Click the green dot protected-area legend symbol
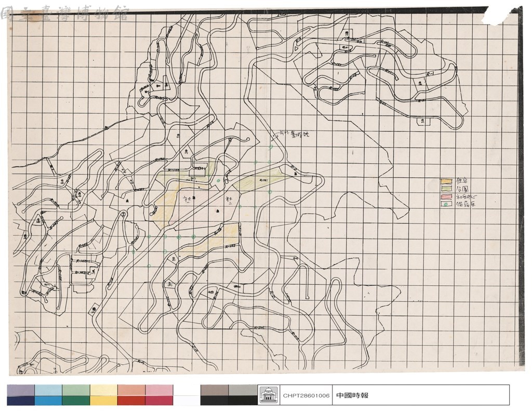The image size is (532, 411). tap(446, 204)
